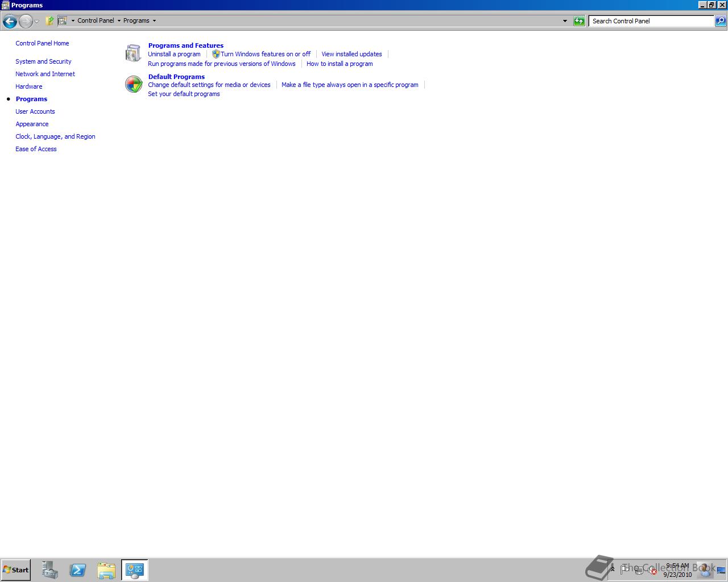Expand arrow after Control Panel breadcrumb
The height and width of the screenshot is (582, 728).
pos(119,21)
